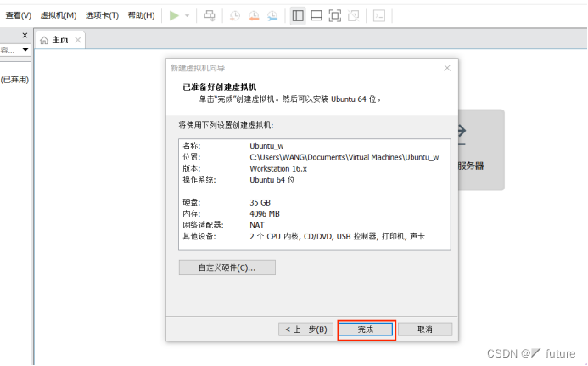Open the 虚拟机(M) menu
Viewport: 588px width, 366px height.
[x=59, y=15]
